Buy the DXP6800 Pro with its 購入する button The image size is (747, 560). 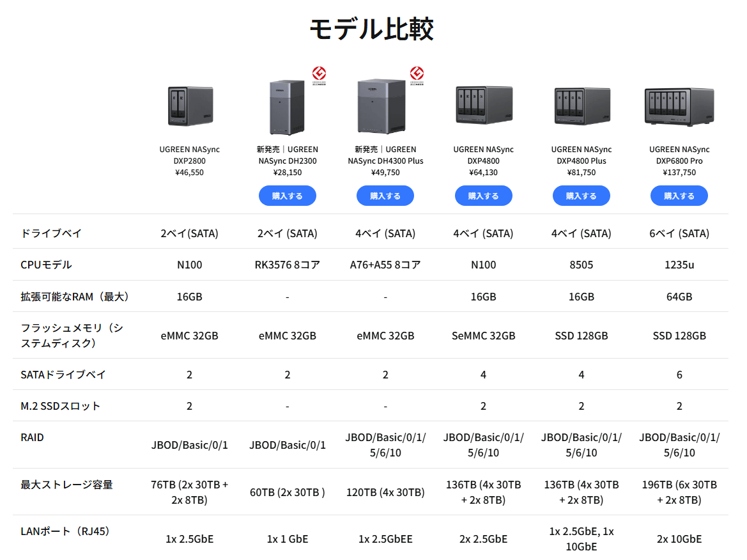click(679, 196)
